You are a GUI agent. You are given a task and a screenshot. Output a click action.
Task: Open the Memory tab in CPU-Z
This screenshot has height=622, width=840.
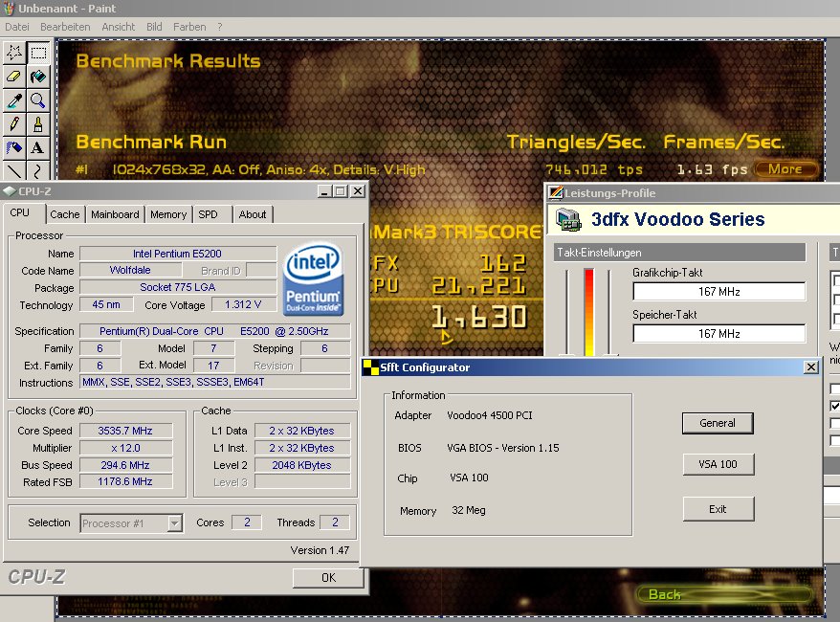pyautogui.click(x=168, y=214)
